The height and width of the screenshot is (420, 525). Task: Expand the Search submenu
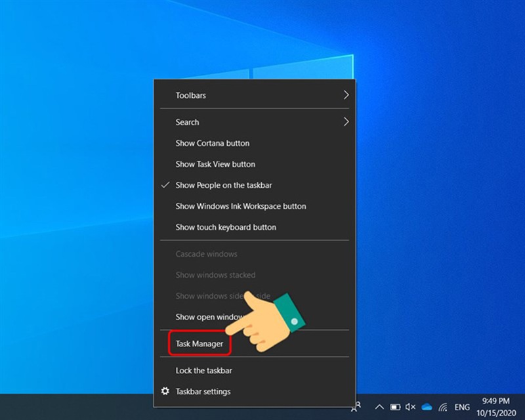coord(187,122)
